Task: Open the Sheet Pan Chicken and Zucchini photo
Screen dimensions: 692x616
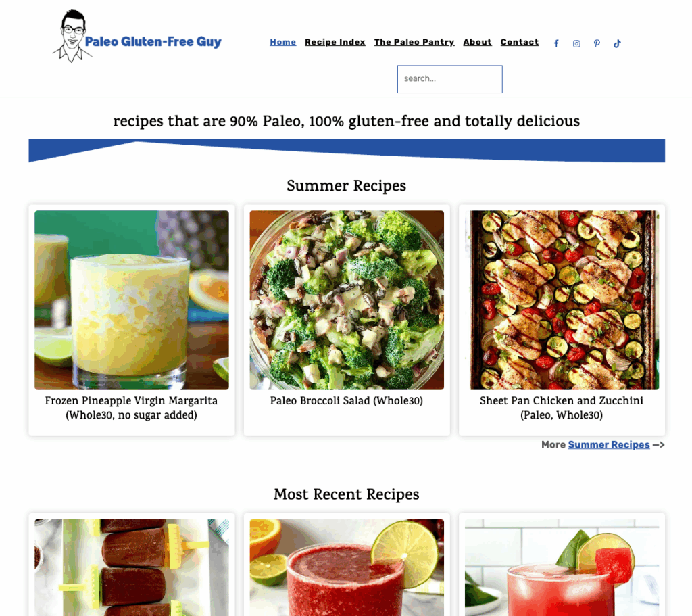Action: click(x=562, y=300)
